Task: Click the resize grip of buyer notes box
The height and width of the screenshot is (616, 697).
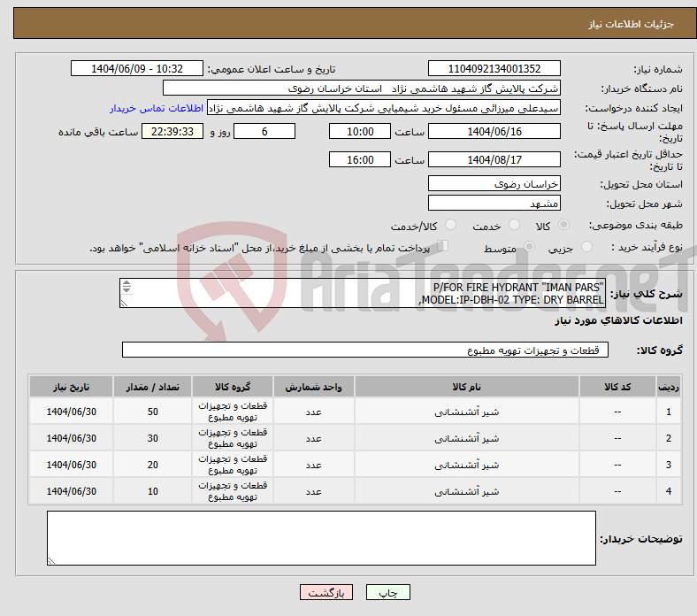Action: pyautogui.click(x=51, y=561)
